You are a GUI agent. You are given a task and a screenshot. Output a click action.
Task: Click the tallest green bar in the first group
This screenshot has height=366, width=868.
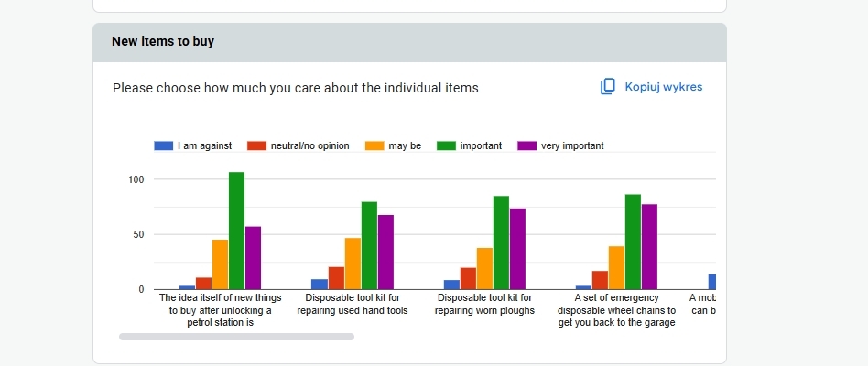pos(236,231)
